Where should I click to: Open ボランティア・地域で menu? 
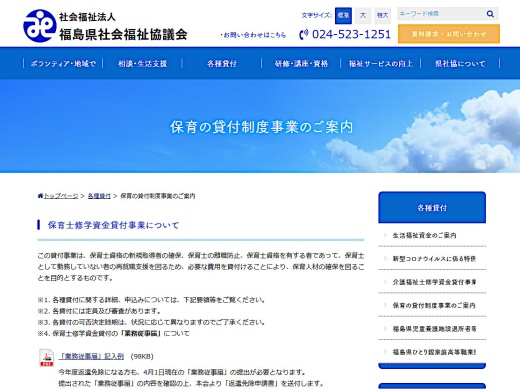(x=63, y=63)
